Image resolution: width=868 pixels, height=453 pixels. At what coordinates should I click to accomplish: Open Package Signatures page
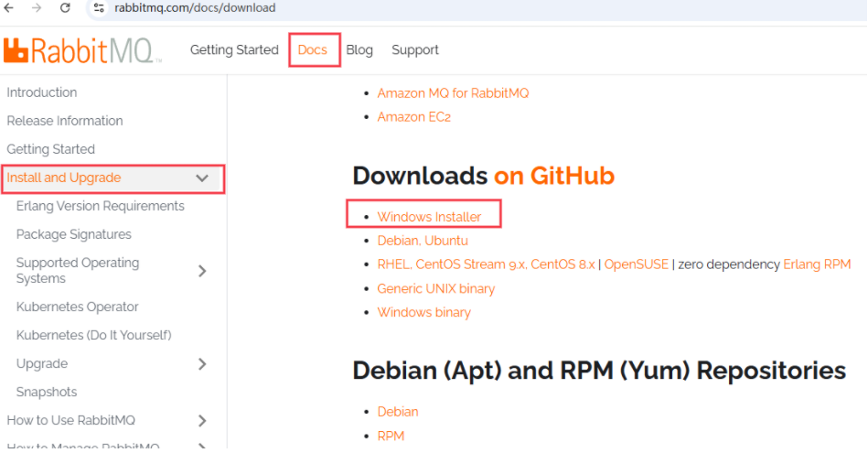point(73,234)
